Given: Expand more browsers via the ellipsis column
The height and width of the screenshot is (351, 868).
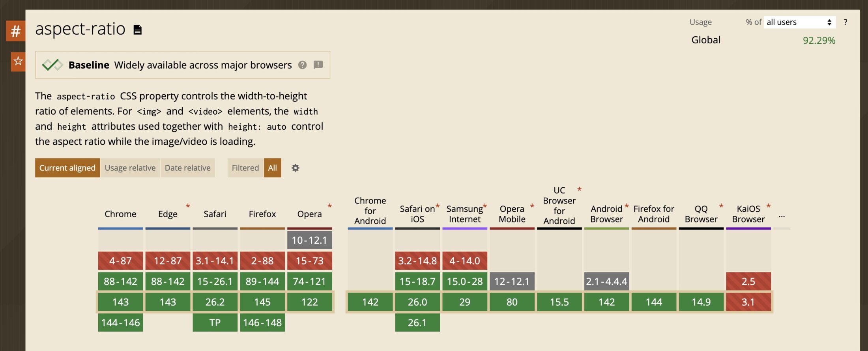Looking at the screenshot, I should click(x=782, y=216).
